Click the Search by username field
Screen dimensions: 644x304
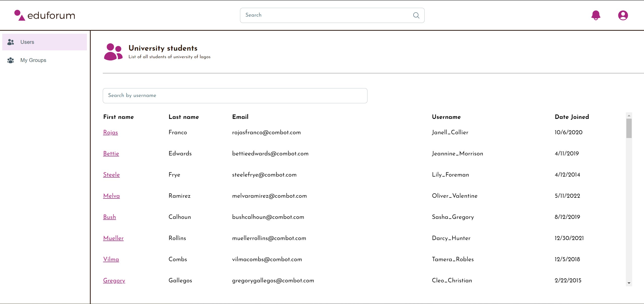(x=235, y=95)
